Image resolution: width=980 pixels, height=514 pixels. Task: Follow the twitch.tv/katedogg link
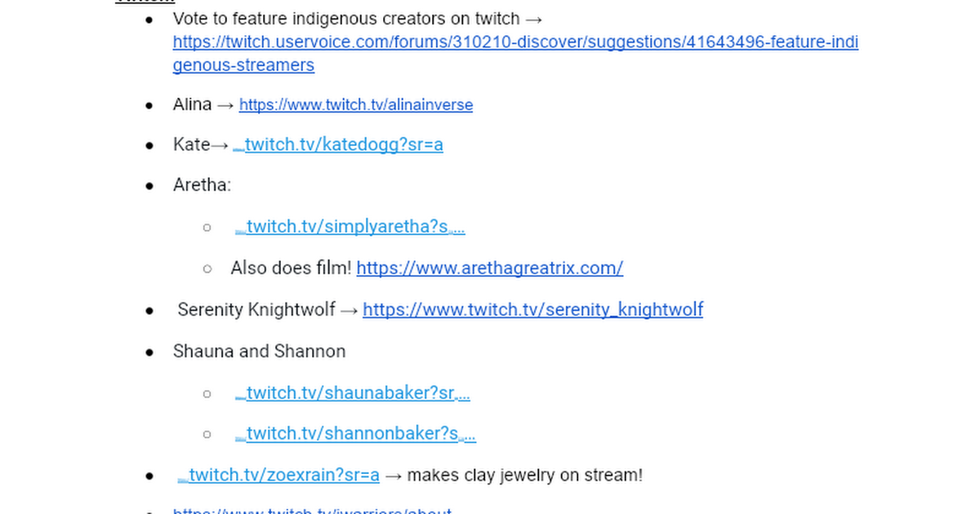tap(343, 145)
